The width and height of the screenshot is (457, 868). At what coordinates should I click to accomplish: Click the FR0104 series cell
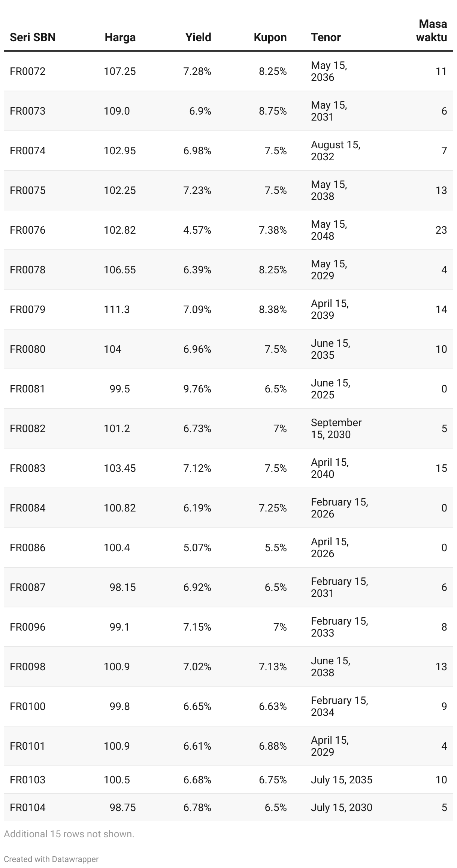pos(28,807)
